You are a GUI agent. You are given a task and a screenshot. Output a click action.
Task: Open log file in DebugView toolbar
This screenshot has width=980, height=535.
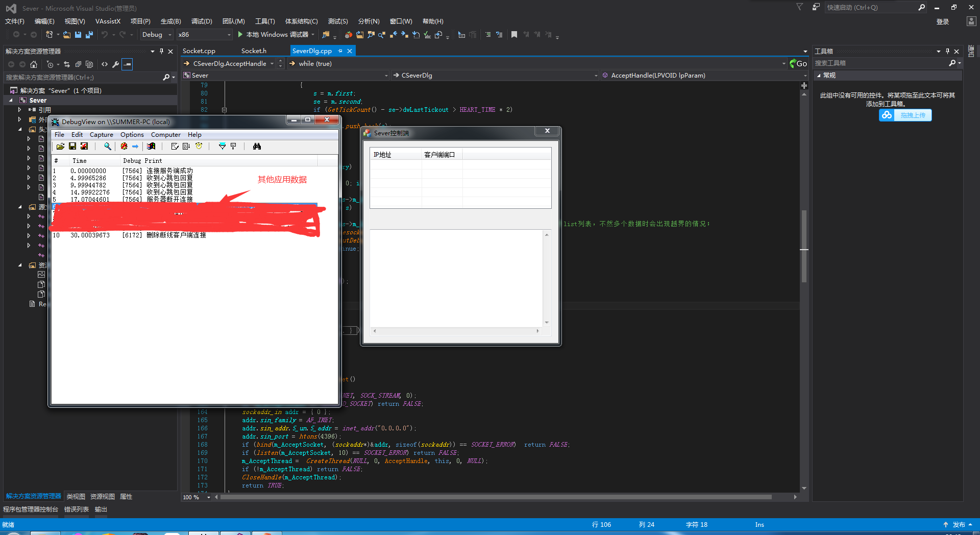(x=60, y=147)
